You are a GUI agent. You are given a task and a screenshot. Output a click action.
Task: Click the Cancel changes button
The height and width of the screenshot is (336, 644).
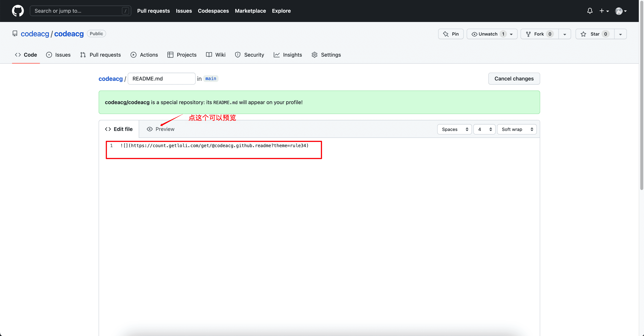[514, 79]
